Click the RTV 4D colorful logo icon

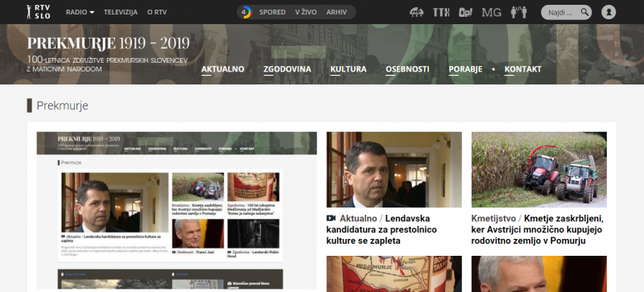pyautogui.click(x=246, y=12)
